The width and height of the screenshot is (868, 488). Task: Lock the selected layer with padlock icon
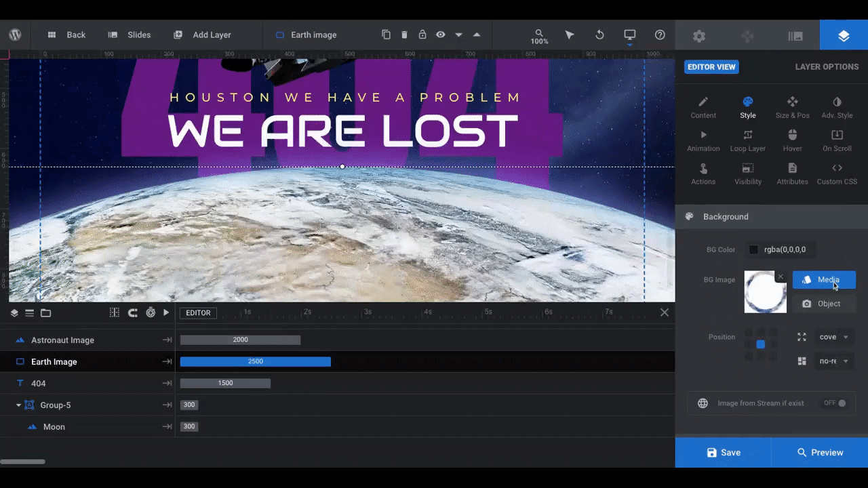(x=422, y=35)
